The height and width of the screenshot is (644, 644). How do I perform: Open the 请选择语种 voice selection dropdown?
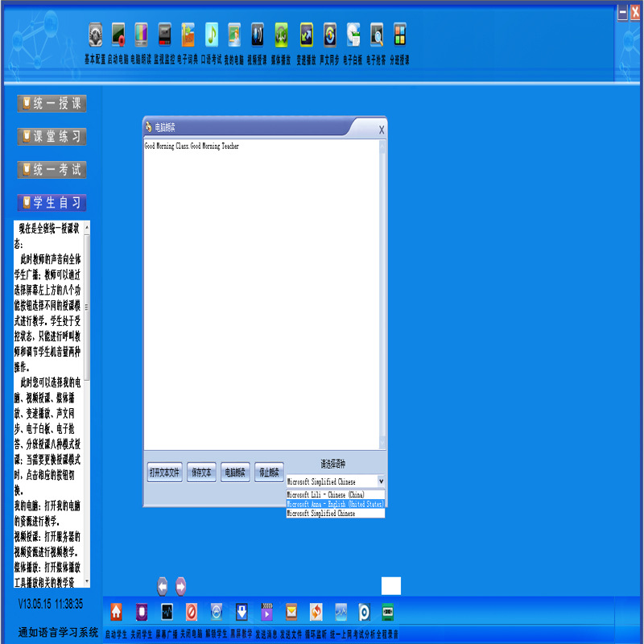(x=380, y=481)
